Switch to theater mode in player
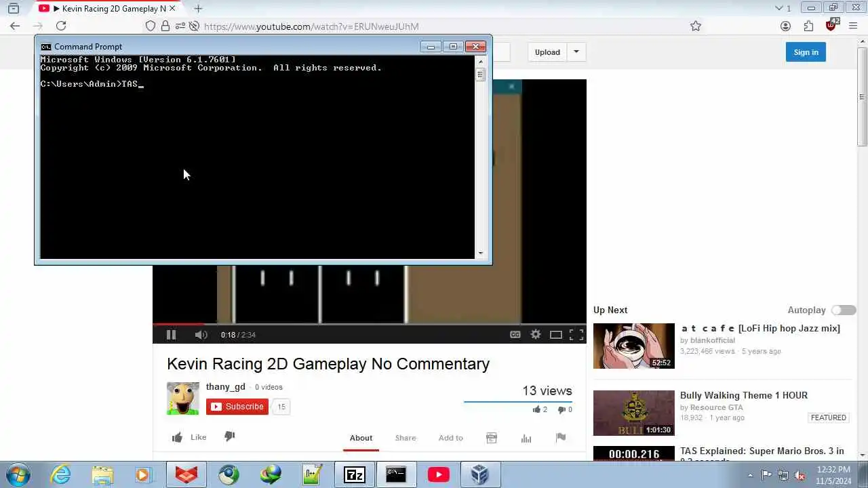 pyautogui.click(x=556, y=334)
